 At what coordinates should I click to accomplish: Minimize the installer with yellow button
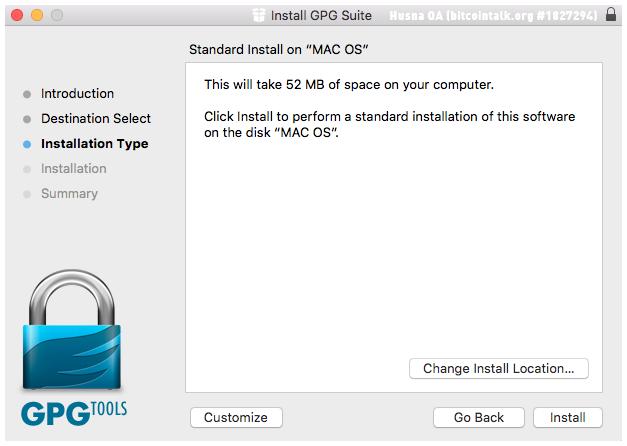point(37,15)
